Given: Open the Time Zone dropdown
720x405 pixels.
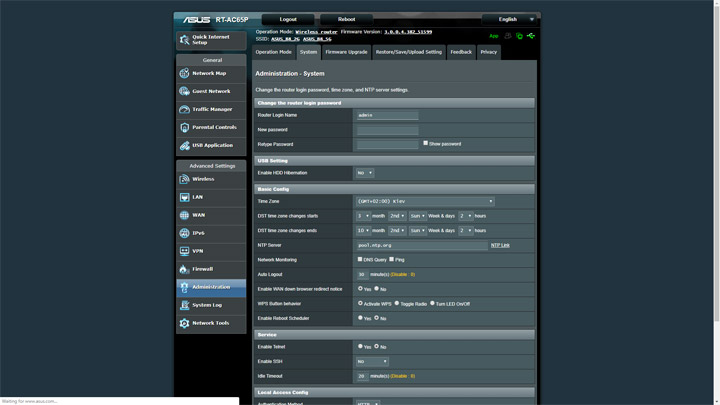Looking at the screenshot, I should point(425,202).
